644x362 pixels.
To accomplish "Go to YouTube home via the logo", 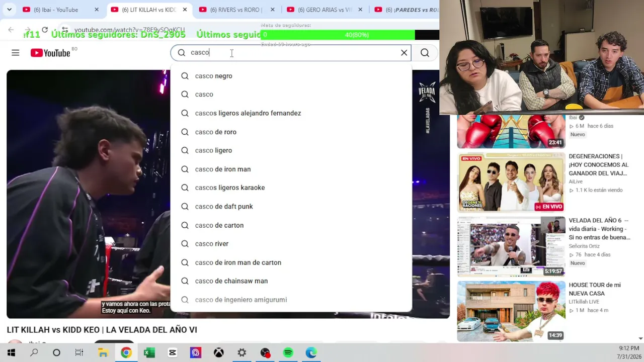I will coord(50,53).
